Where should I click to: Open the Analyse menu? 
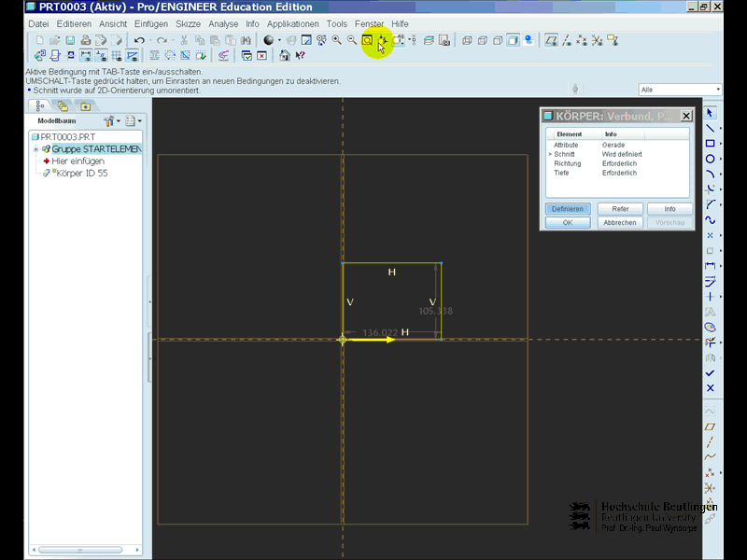(223, 24)
